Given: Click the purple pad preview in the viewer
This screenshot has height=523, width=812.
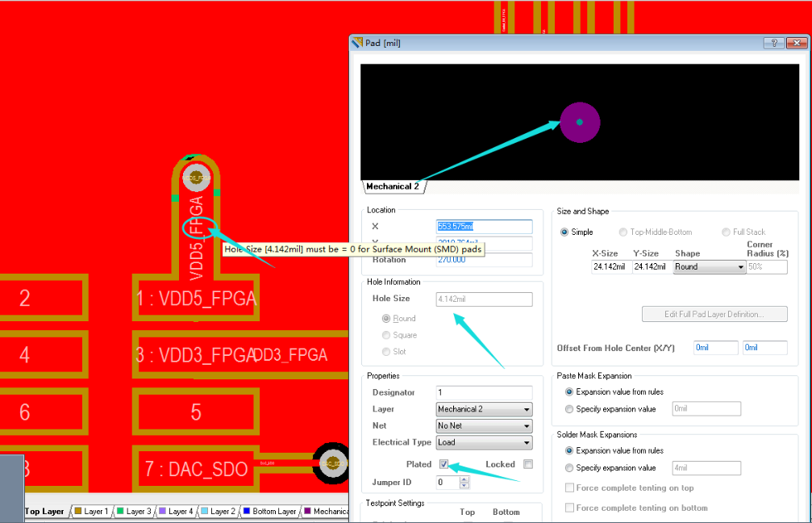Looking at the screenshot, I should click(x=580, y=123).
